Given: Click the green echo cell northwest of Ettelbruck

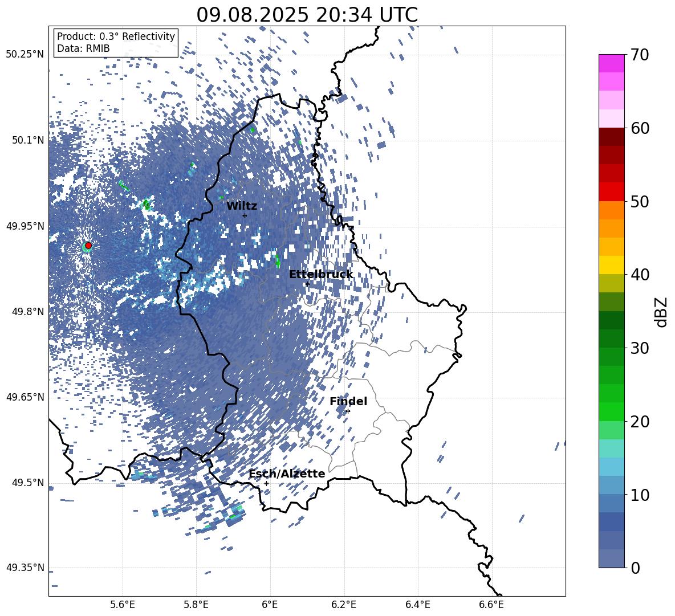Looking at the screenshot, I should point(278,260).
